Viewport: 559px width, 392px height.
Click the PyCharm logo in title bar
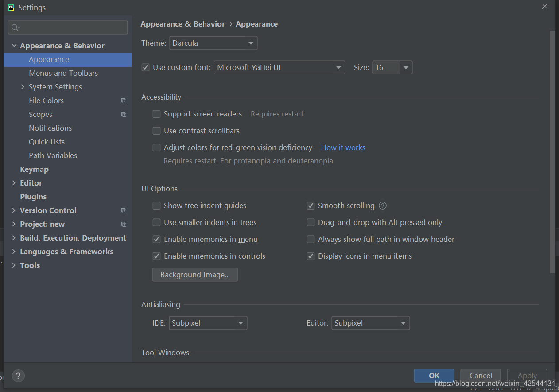pos(11,8)
